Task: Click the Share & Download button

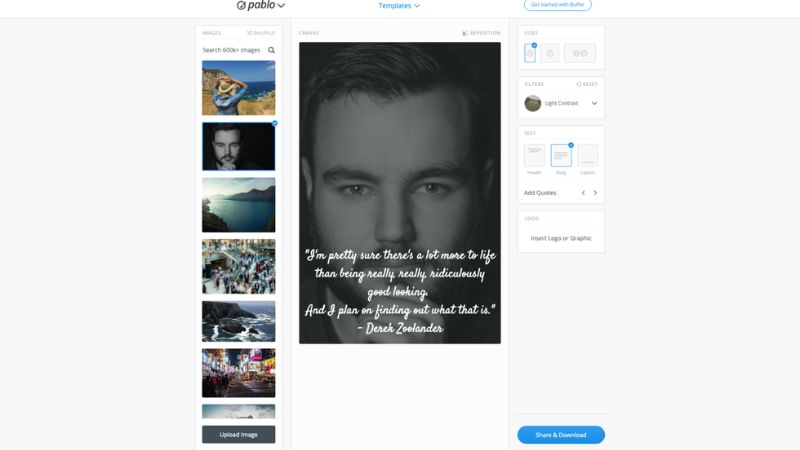Action: [561, 435]
